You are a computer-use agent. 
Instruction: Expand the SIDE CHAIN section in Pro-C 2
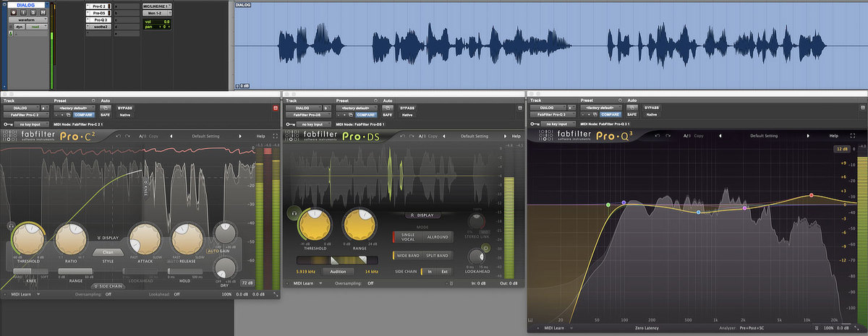point(108,286)
